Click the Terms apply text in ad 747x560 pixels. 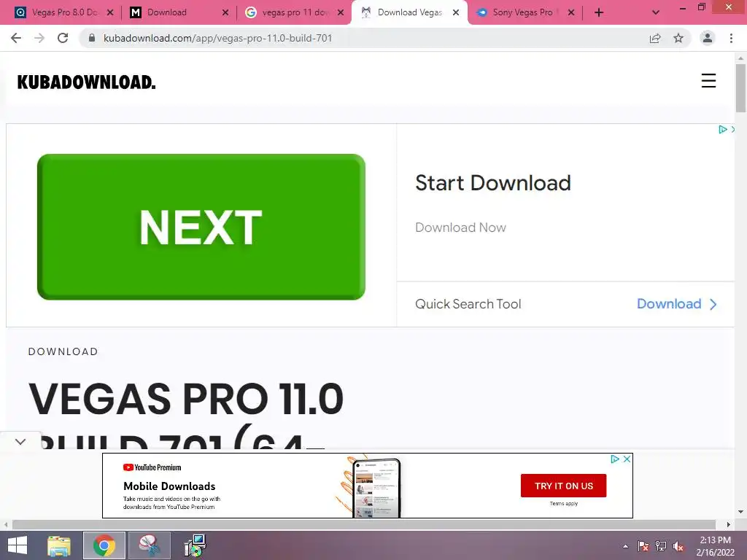pos(564,503)
